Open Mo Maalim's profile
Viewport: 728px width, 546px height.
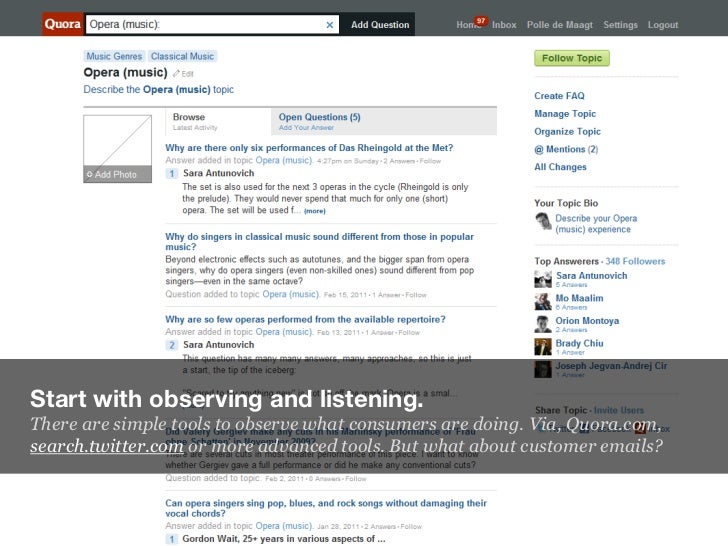(x=579, y=298)
